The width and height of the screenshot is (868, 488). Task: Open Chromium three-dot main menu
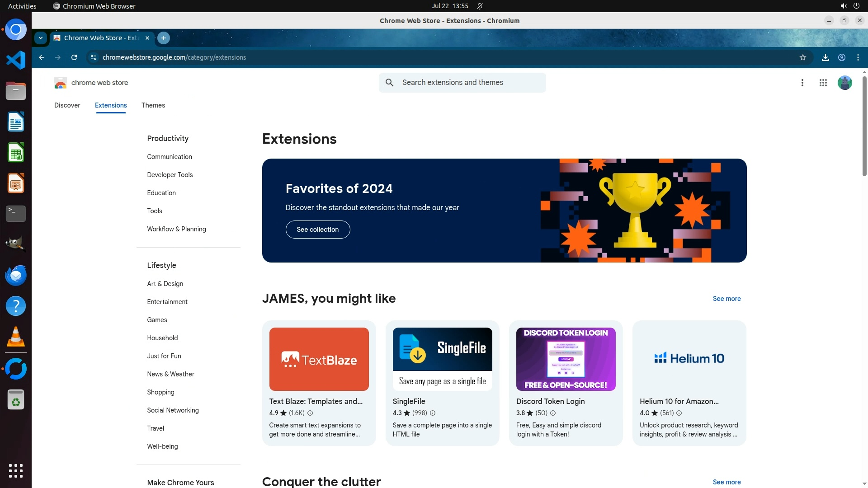[858, 57]
